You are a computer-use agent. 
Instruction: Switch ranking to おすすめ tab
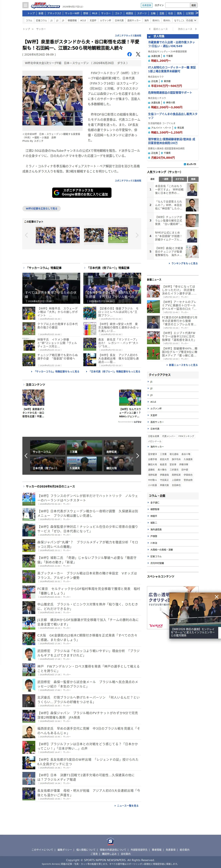tap(180, 179)
